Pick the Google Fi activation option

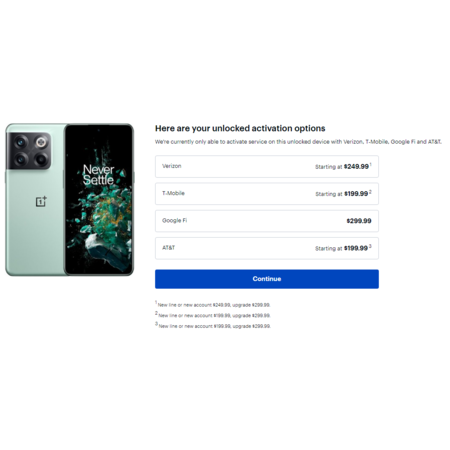267,221
